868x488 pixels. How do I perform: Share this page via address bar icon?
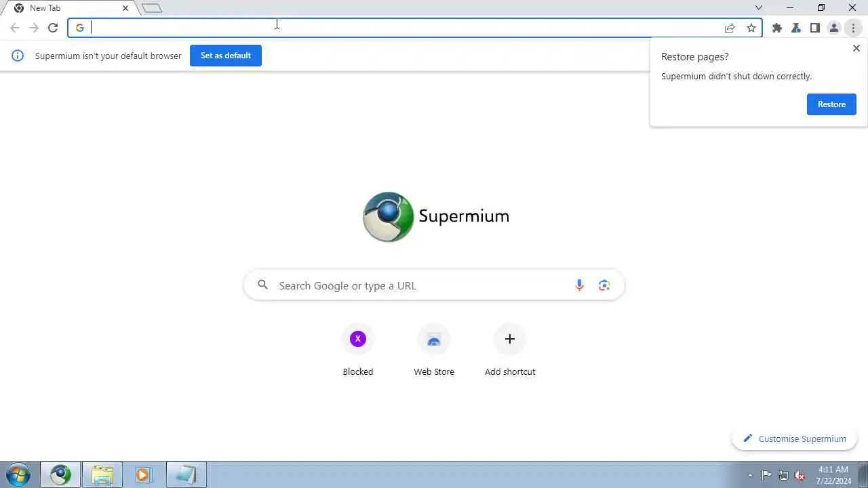pyautogui.click(x=730, y=28)
